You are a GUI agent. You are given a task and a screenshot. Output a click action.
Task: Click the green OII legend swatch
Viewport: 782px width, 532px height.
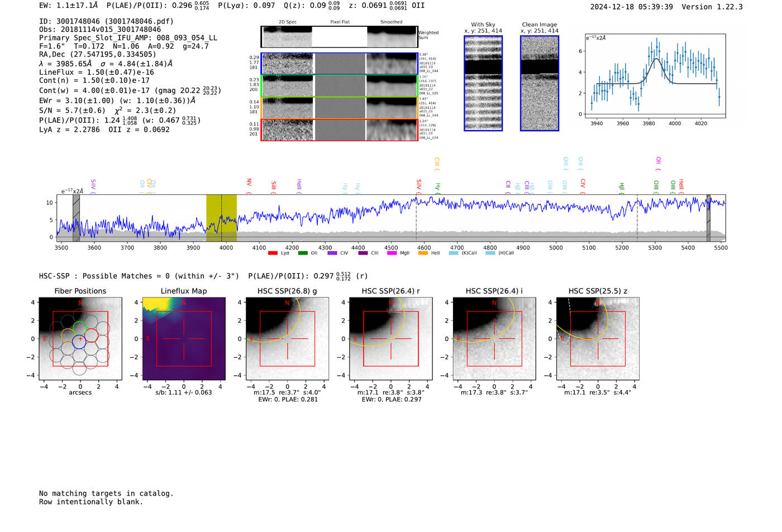point(303,253)
